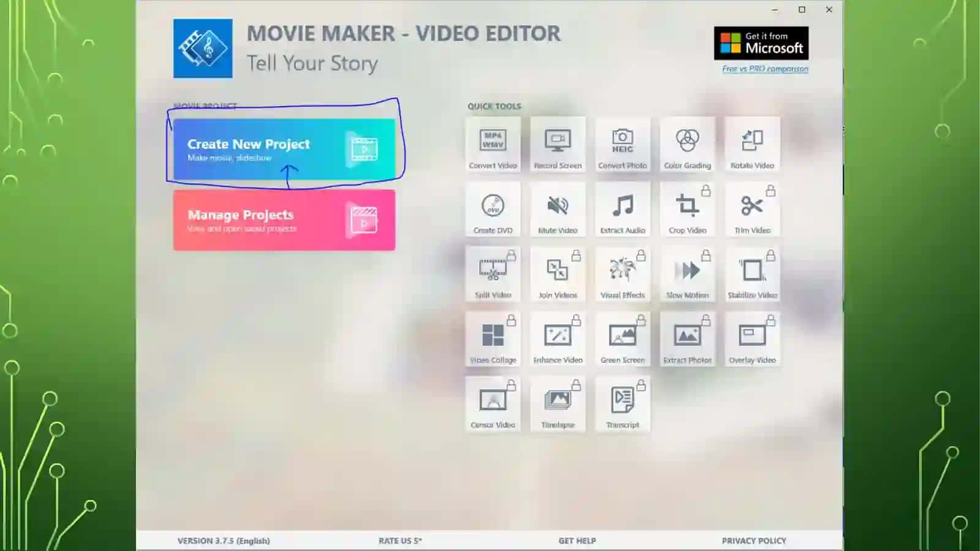The image size is (980, 551).
Task: Open Manage Projects to view saved projects
Action: click(284, 220)
